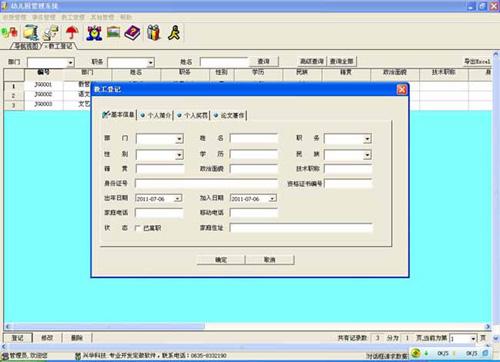Focus the 姓名 field in the dialog

[x=254, y=138]
